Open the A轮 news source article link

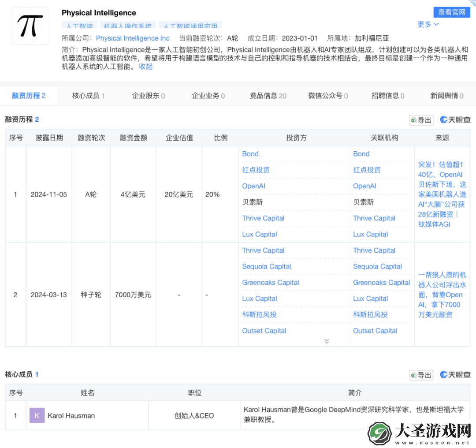click(442, 194)
